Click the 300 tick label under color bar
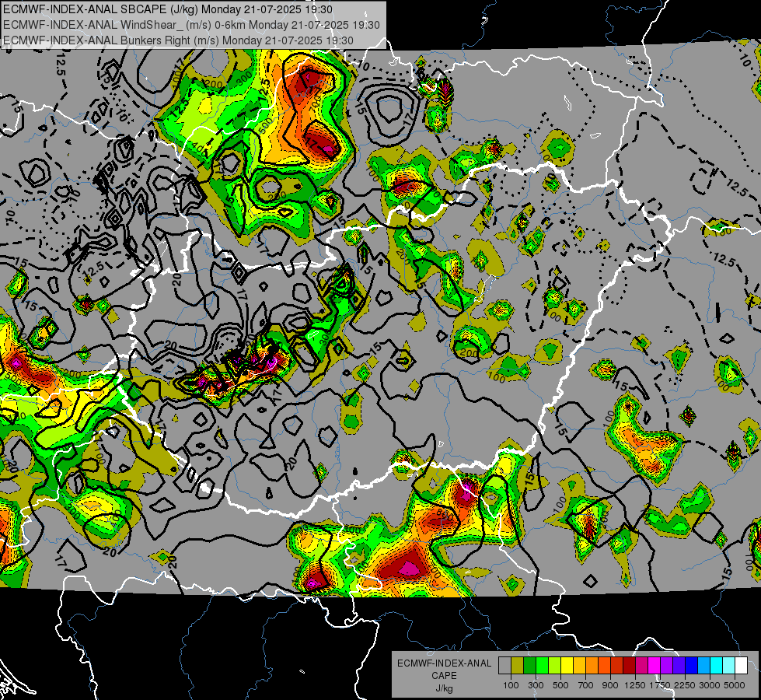Screen dimensions: 761x700 tap(536, 685)
